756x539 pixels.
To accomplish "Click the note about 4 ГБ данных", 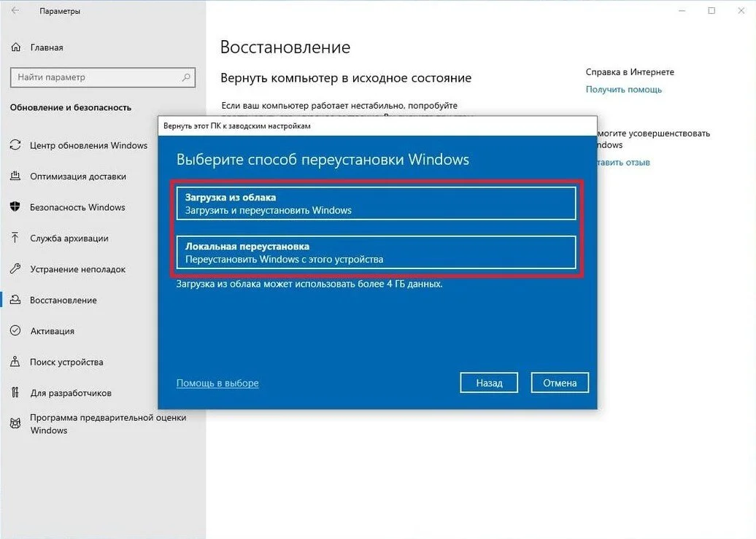I will click(309, 284).
